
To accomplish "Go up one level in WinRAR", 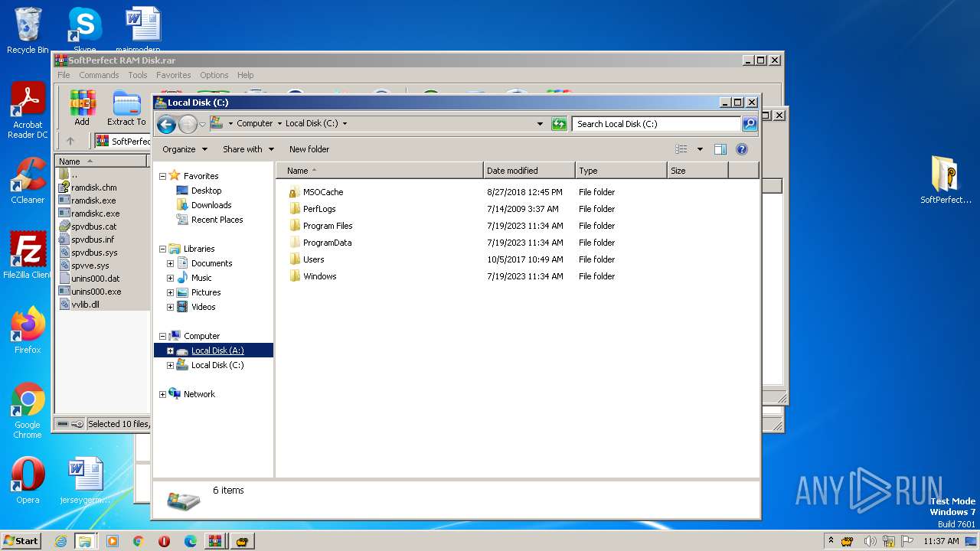I will [70, 141].
